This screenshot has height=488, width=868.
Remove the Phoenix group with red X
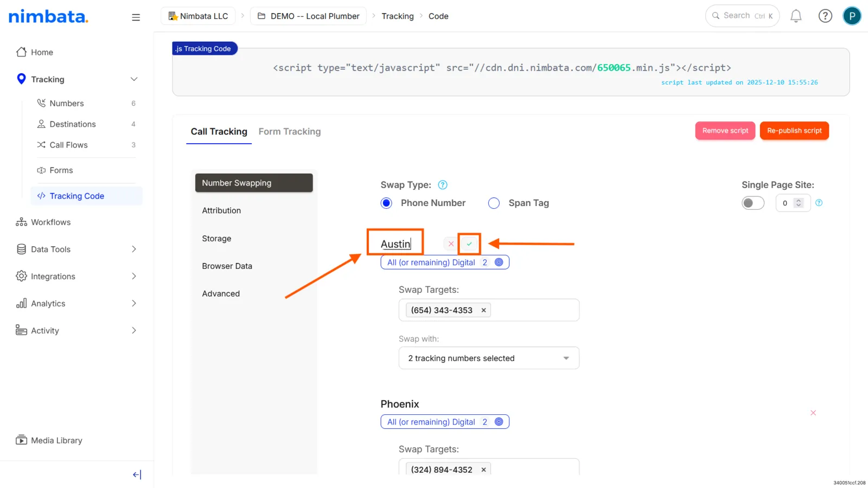[x=813, y=413]
